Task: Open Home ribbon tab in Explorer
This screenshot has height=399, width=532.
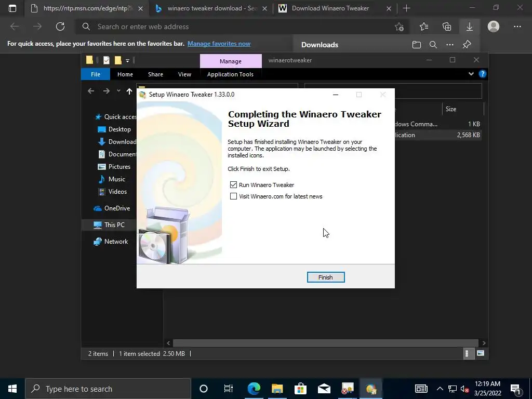Action: point(125,74)
